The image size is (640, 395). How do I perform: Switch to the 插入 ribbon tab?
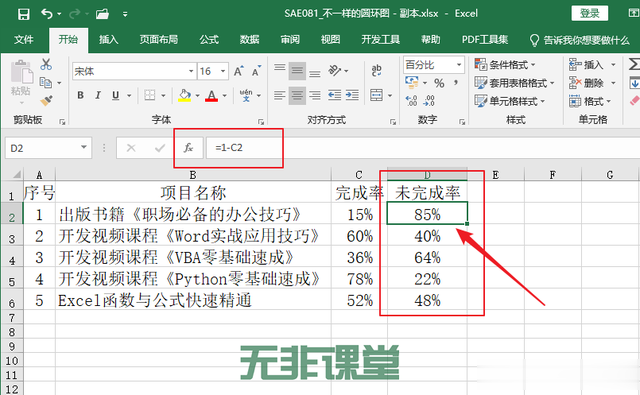point(109,40)
